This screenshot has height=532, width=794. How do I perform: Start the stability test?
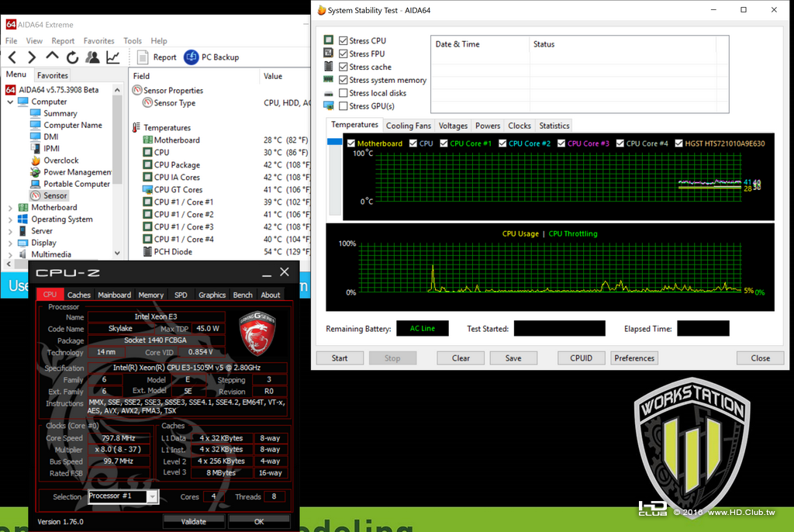point(340,358)
